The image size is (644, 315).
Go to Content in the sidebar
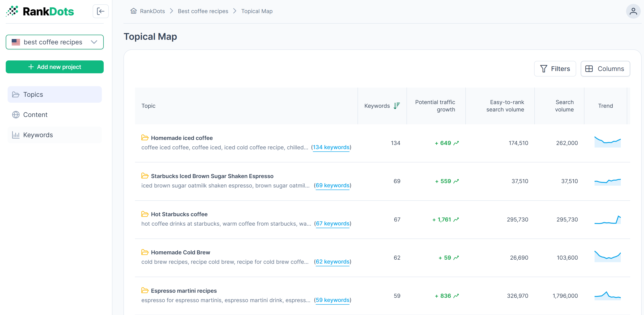(x=35, y=115)
